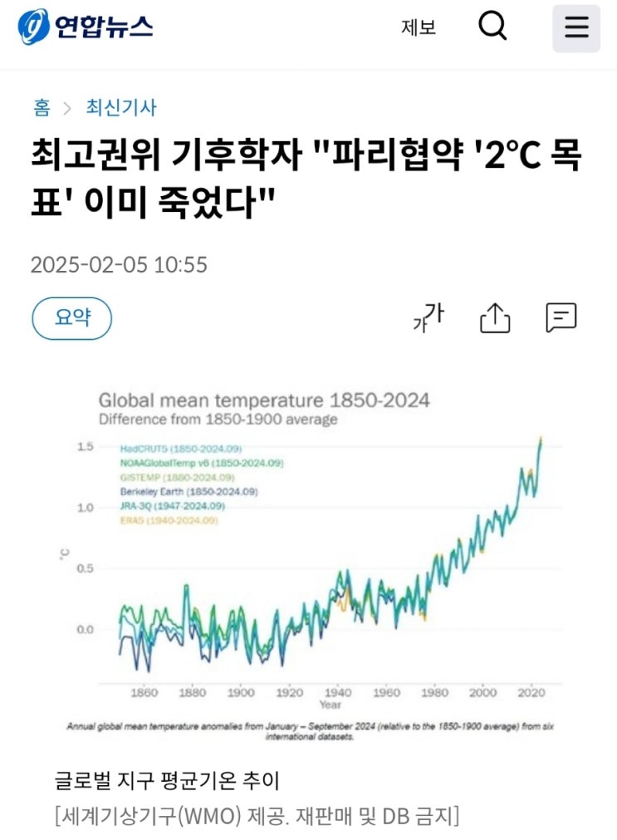Viewport: 617px width, 840px height.
Task: Tap the font size adjust icon
Action: pos(428,317)
